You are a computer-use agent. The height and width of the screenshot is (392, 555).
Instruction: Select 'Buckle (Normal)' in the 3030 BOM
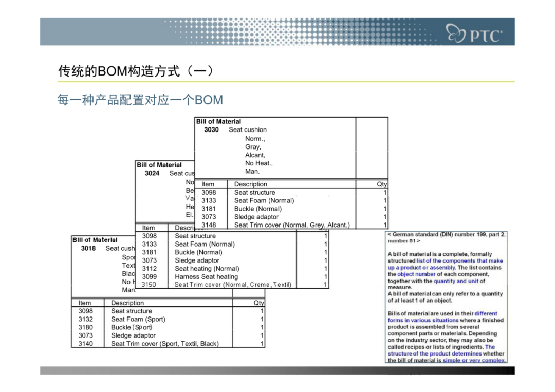click(x=258, y=209)
